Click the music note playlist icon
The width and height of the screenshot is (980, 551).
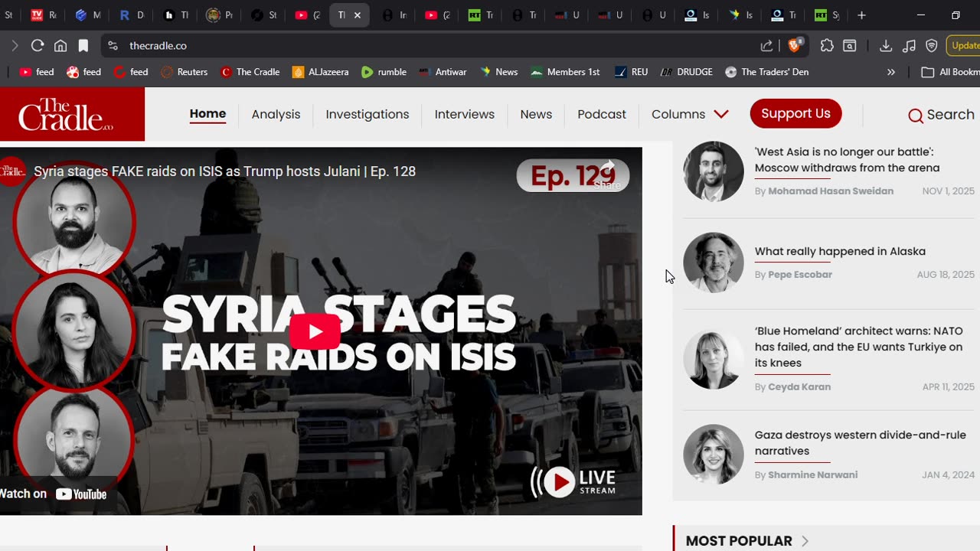[x=909, y=46]
